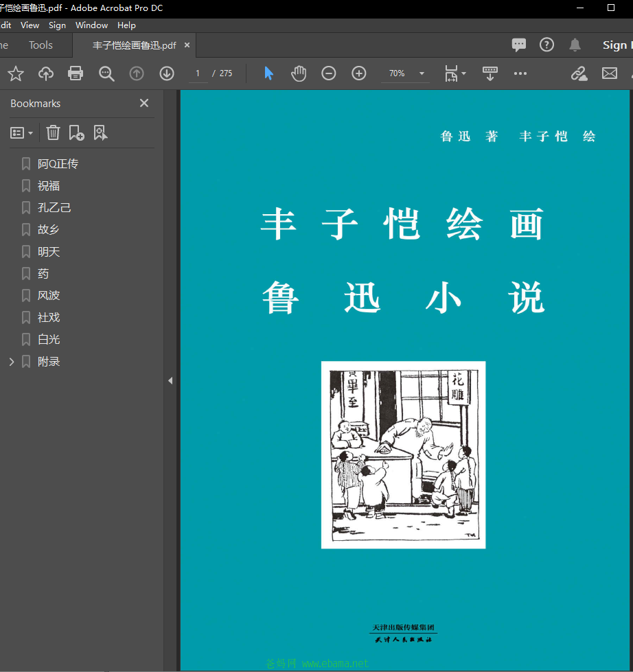Switch to the Tools tab
The image size is (633, 672).
click(41, 45)
